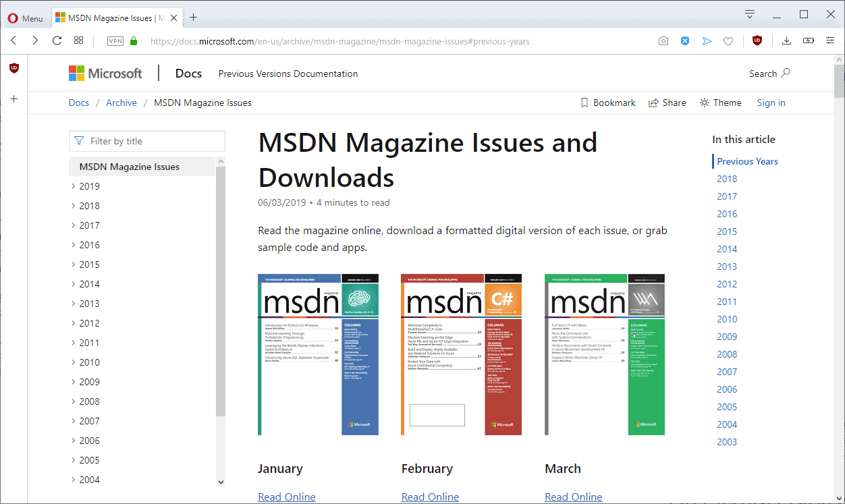The image size is (845, 504).
Task: Add page to favorites with the heart icon
Action: point(728,40)
